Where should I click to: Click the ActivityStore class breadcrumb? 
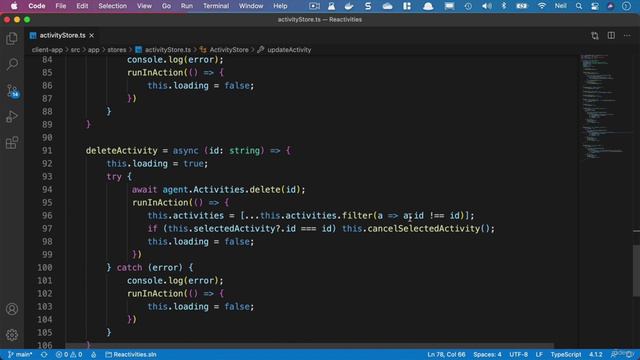tap(224, 50)
